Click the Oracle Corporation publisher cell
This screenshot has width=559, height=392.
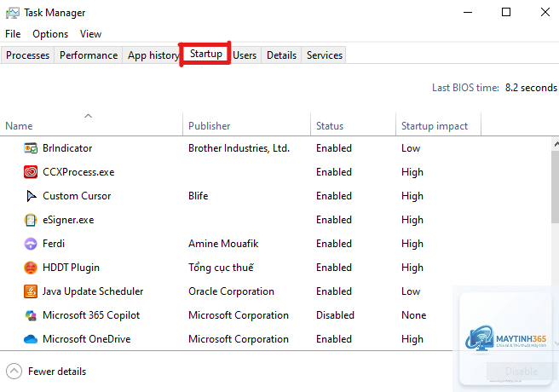(x=231, y=291)
